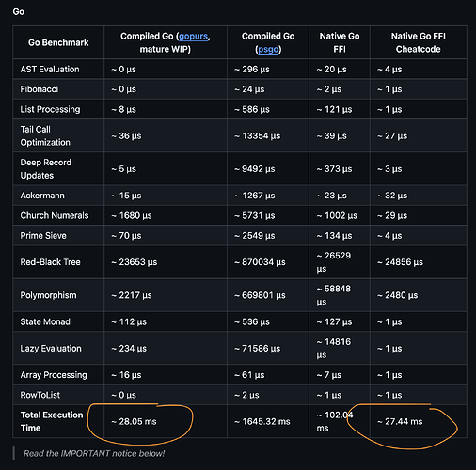
Task: Select the 1645.32 ms total cell
Action: tap(262, 422)
